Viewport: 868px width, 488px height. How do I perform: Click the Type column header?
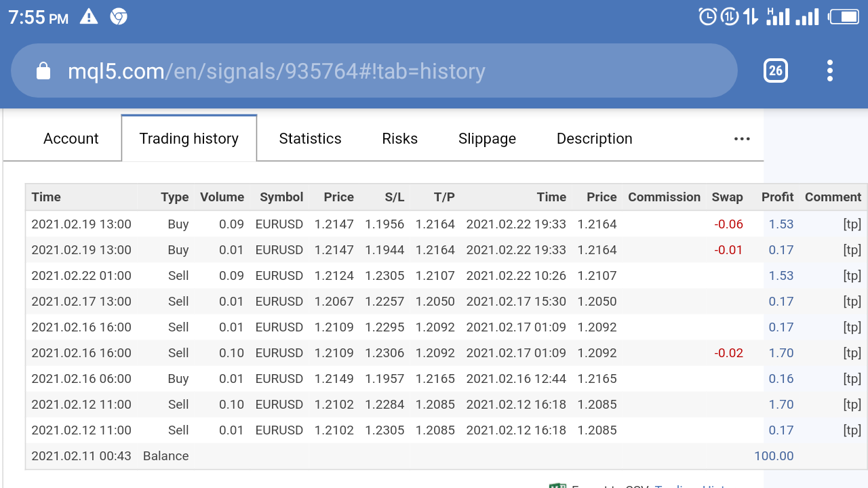[174, 197]
